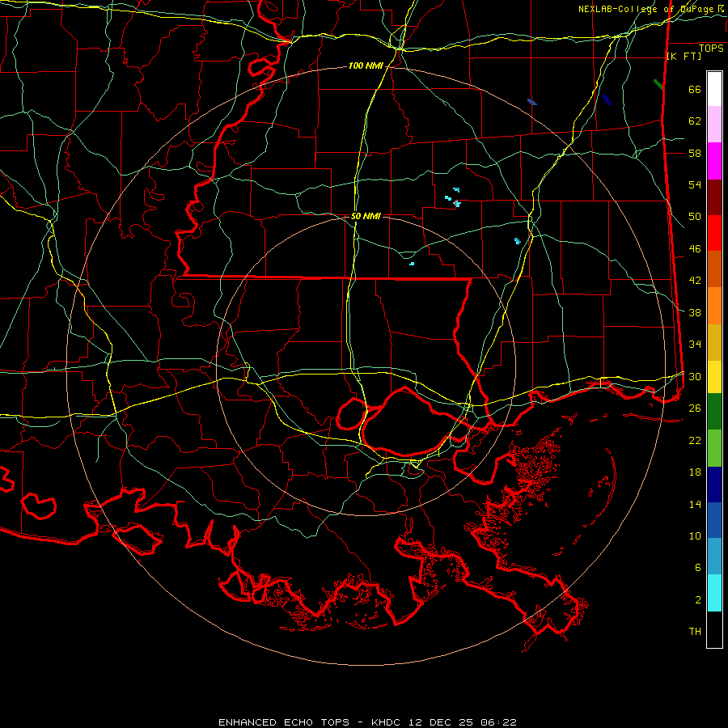The image size is (728, 728).
Task: Click the light pink legend swatch
Action: [714, 125]
